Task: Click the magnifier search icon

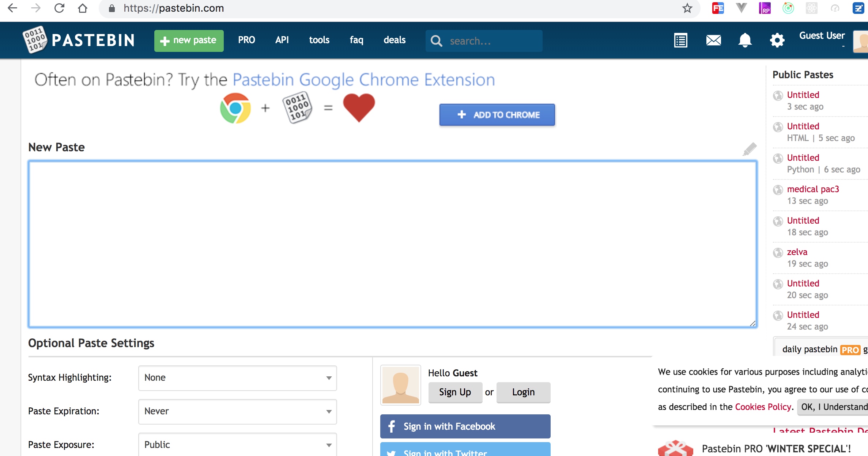Action: (436, 41)
